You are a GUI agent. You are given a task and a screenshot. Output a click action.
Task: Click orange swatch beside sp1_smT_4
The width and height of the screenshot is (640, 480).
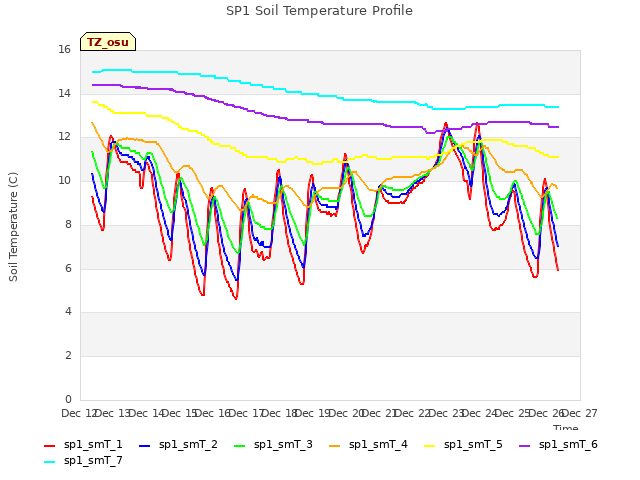(x=335, y=446)
